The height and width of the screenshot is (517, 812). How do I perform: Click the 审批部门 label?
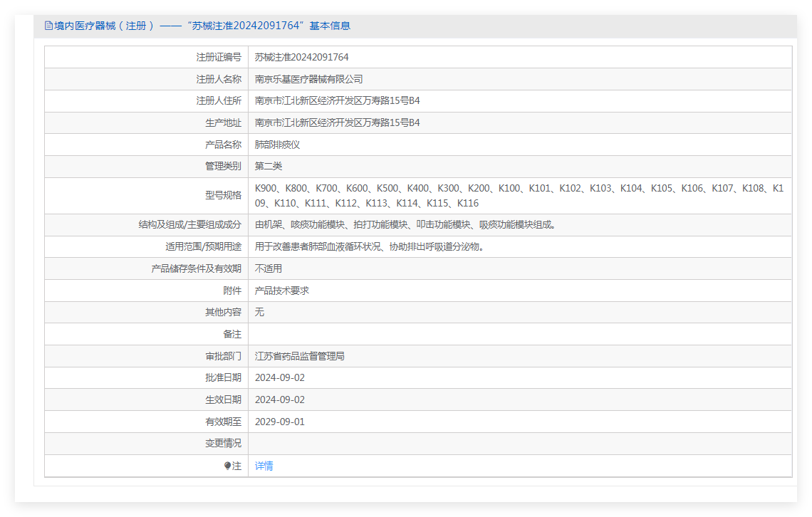click(x=223, y=356)
